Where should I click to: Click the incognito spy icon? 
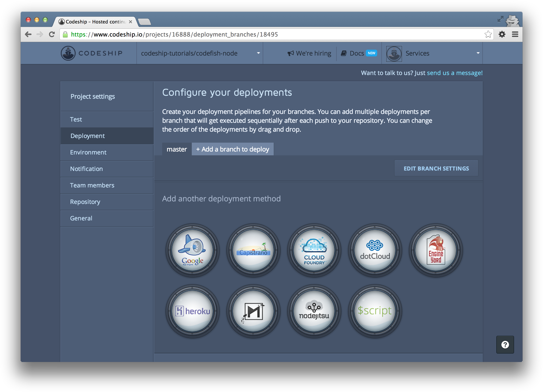tap(512, 21)
